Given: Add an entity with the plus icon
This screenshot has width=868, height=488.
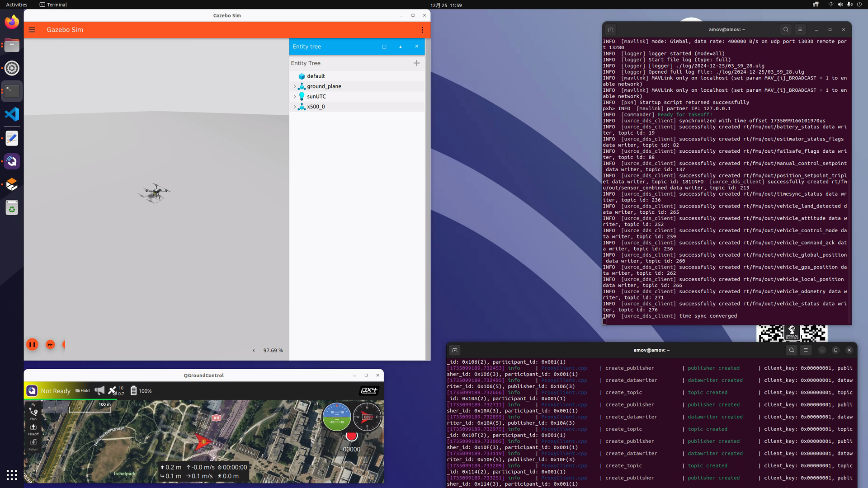Looking at the screenshot, I should [417, 63].
